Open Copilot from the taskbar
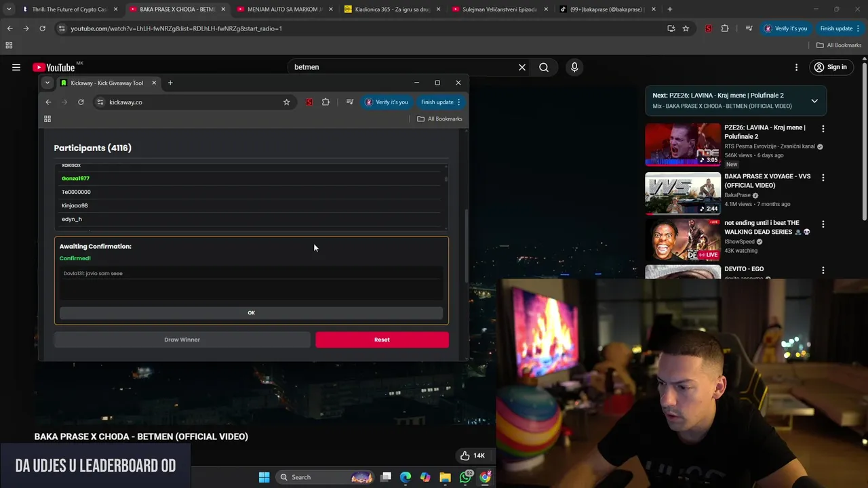 point(425,477)
